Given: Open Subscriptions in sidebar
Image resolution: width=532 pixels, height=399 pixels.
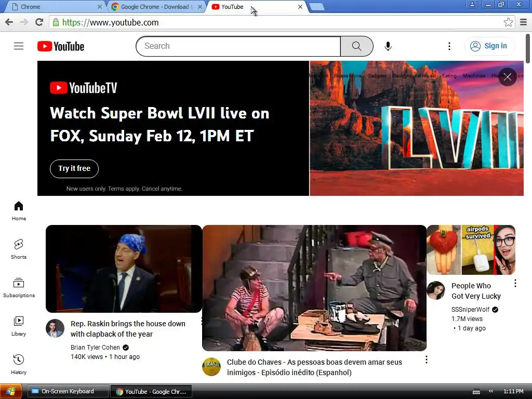Looking at the screenshot, I should click(x=19, y=288).
